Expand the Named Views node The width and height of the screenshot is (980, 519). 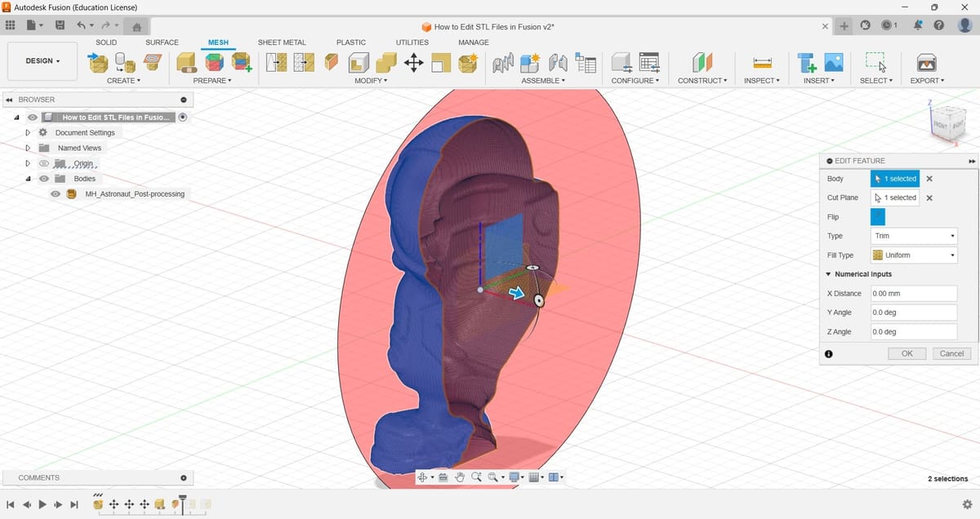point(28,148)
